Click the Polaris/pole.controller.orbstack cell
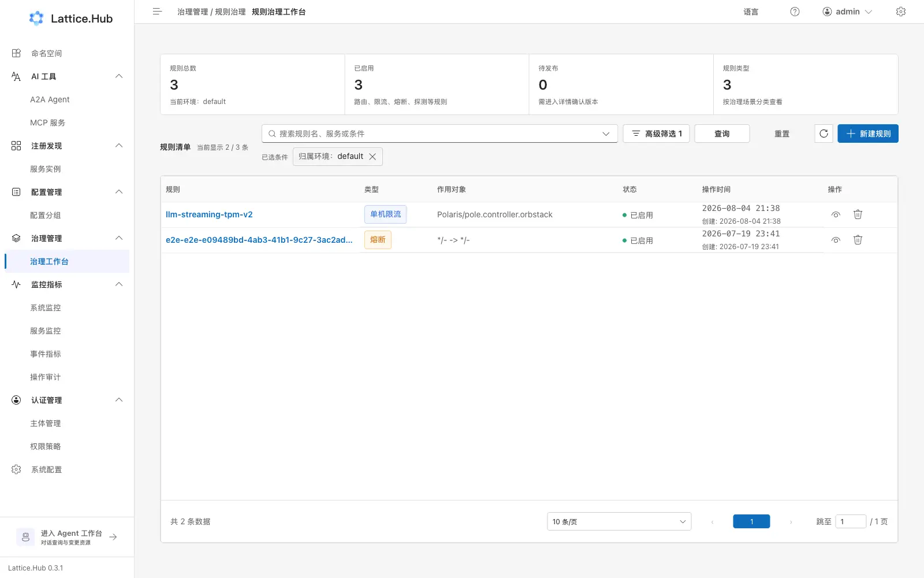Viewport: 924px width, 578px height. coord(495,214)
